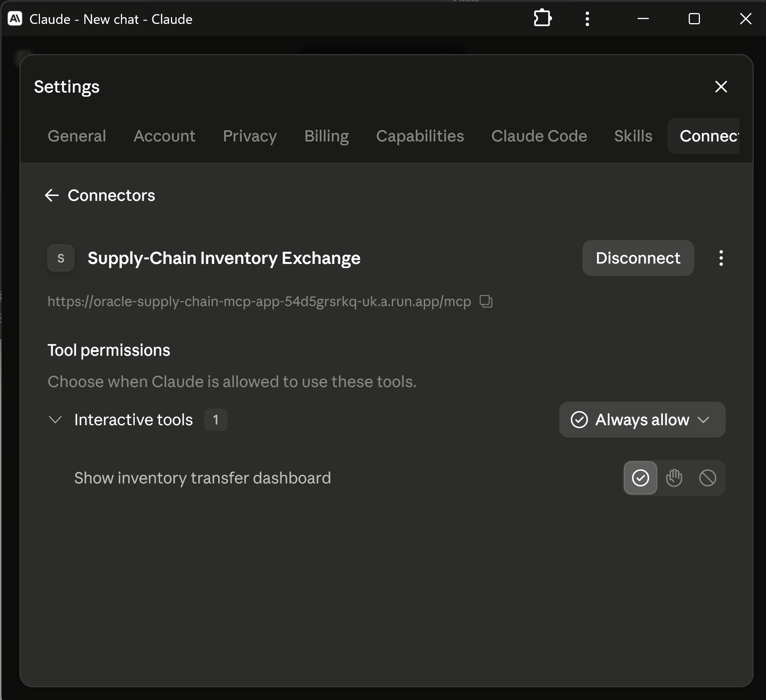766x700 pixels.
Task: Copy the MCP server URL
Action: [486, 301]
